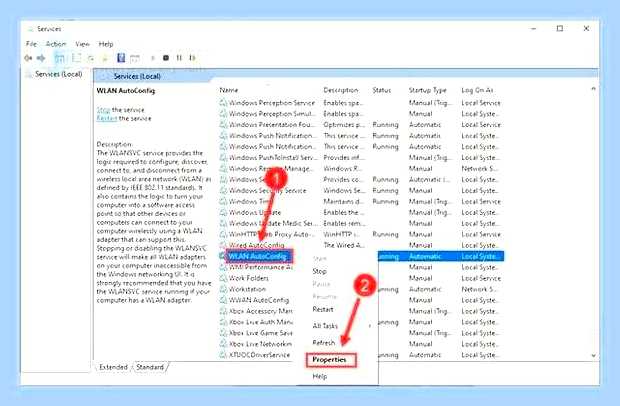Switch to the Extended tab
Screen dimensions: 620x406
[x=113, y=367]
